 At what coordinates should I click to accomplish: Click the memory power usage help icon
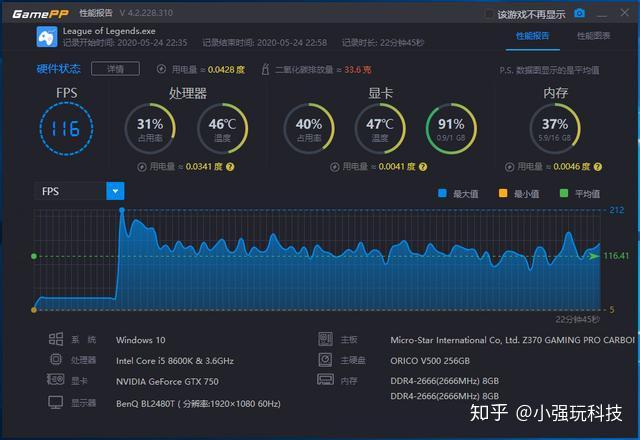pyautogui.click(x=598, y=167)
